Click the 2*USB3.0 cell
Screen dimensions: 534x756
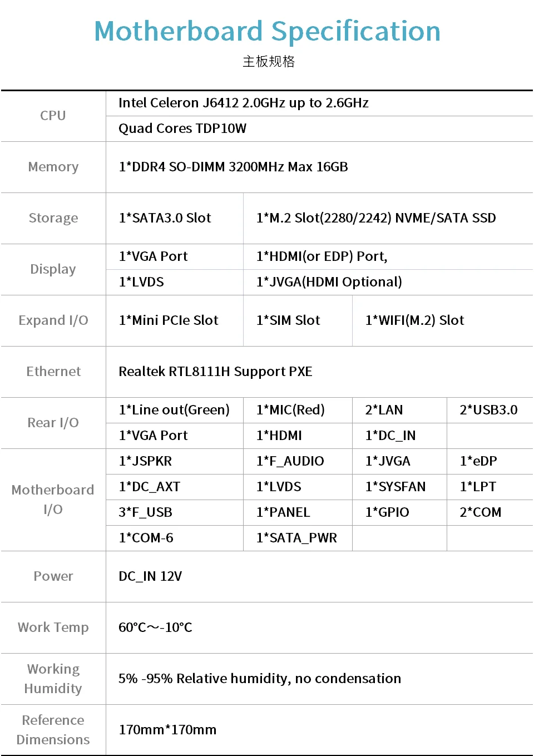tap(488, 410)
